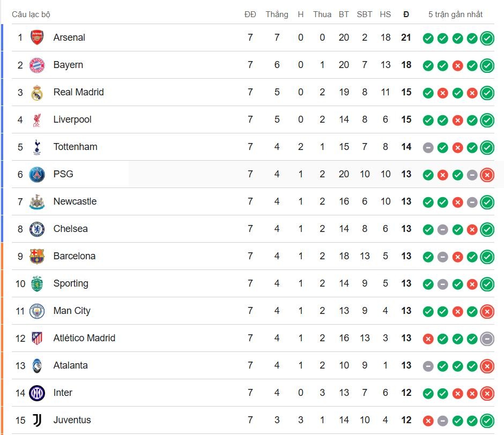Viewport: 504px width, 435px height.
Task: Click the Arsenal club crest
Action: click(36, 37)
